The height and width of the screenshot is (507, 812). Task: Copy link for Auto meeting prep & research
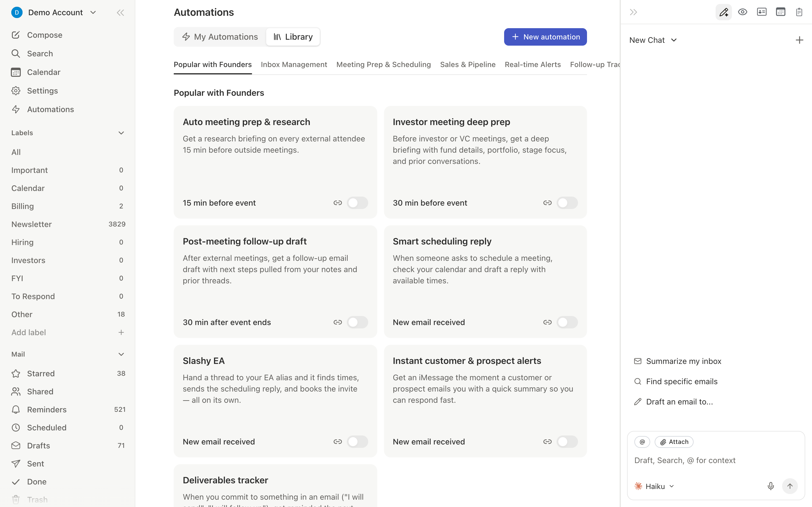click(337, 203)
